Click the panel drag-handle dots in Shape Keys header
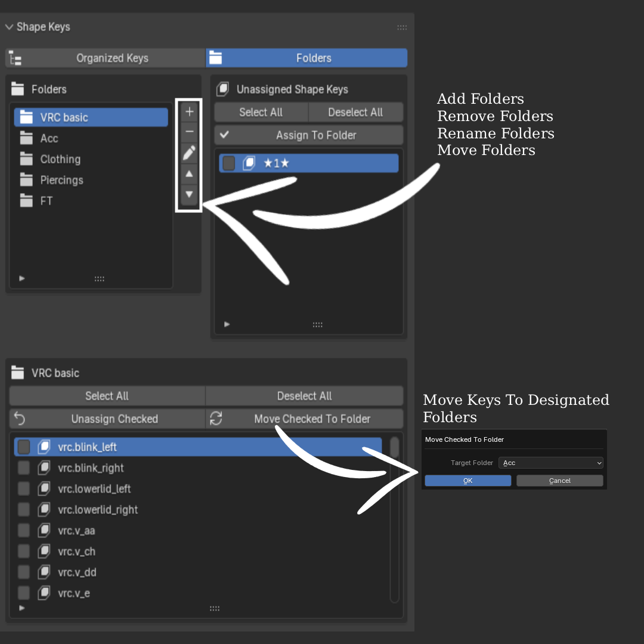 click(x=402, y=27)
